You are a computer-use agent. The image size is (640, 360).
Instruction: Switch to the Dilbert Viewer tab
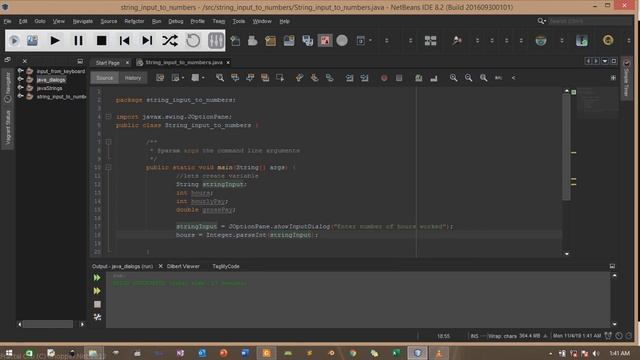point(183,267)
